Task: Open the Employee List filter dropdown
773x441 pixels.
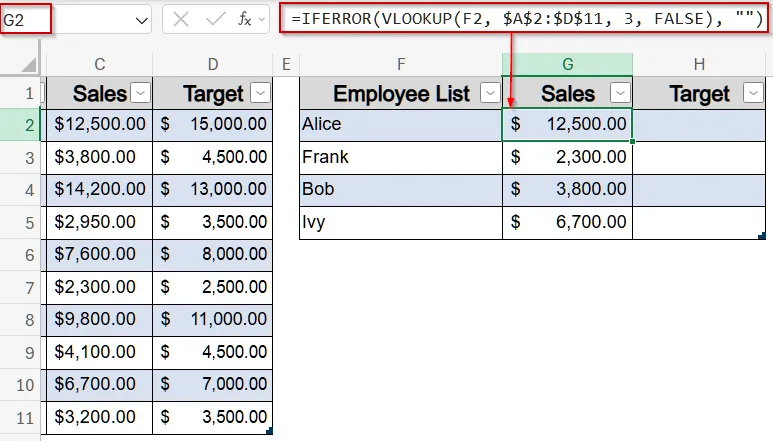Action: 490,93
